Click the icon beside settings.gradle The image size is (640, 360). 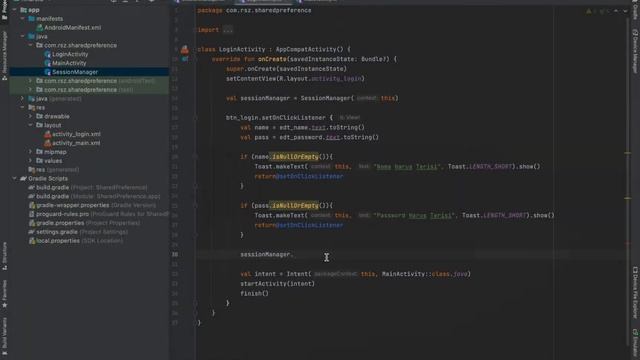[x=31, y=232]
